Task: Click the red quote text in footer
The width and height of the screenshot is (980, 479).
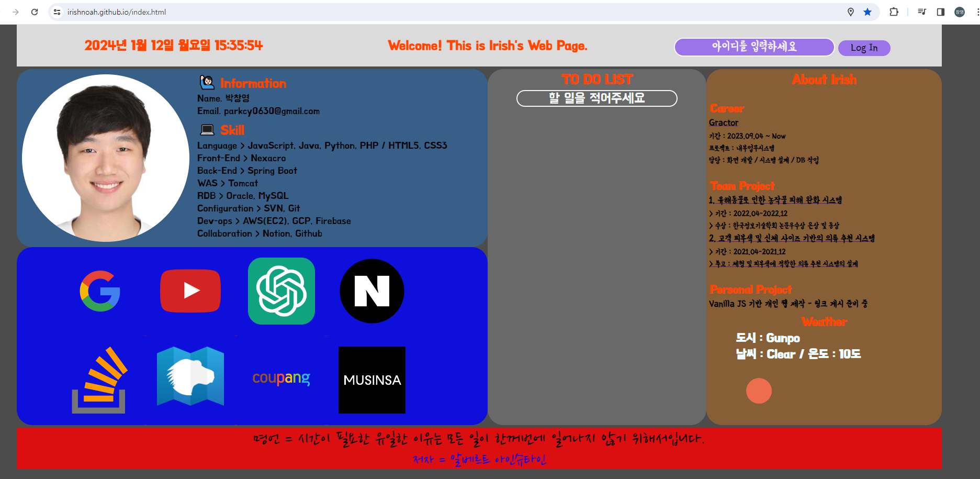Action: pos(479,438)
